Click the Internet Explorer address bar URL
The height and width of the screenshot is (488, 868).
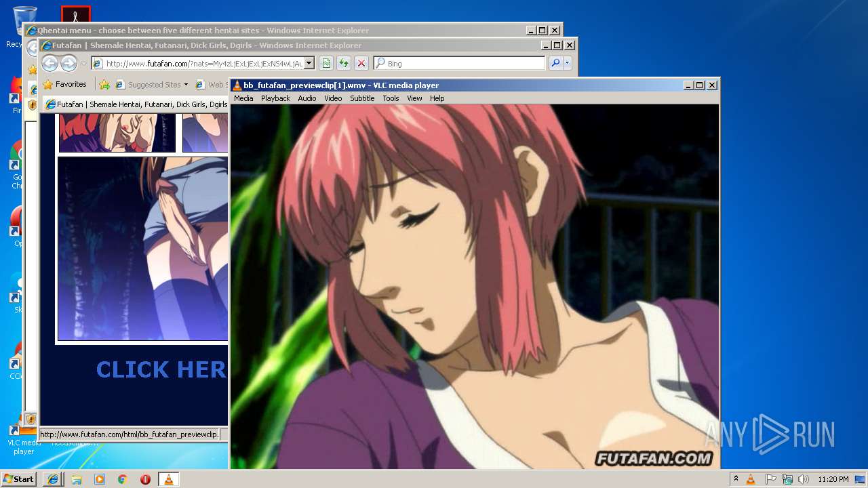[x=203, y=64]
